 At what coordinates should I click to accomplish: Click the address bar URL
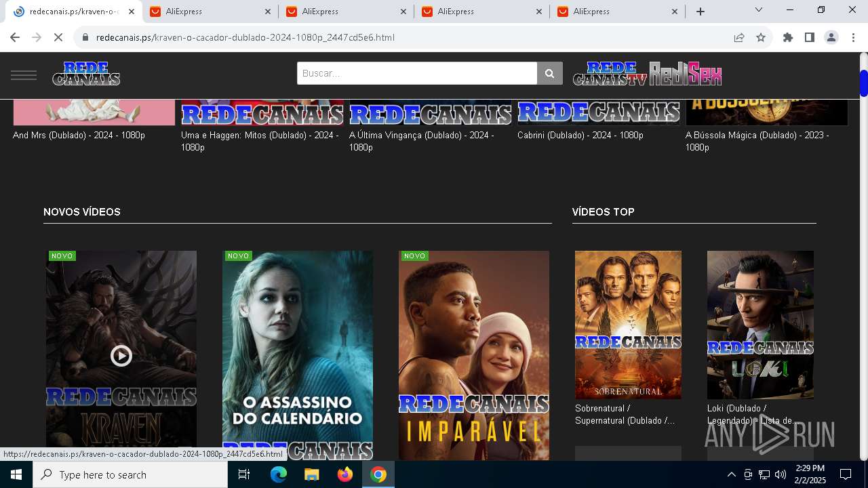click(245, 37)
